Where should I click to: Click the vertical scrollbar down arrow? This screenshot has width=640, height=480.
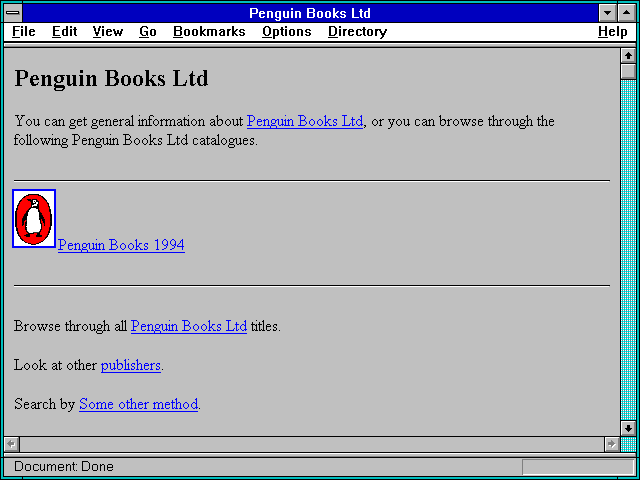tap(628, 428)
